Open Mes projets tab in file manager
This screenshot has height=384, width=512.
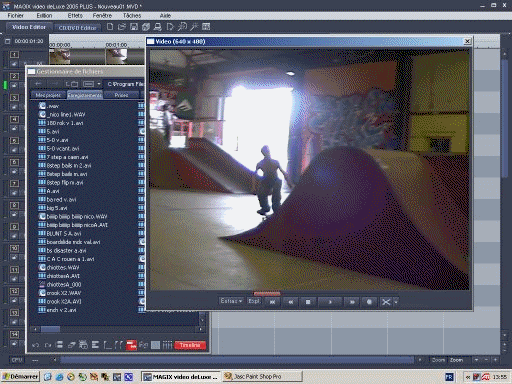click(48, 95)
